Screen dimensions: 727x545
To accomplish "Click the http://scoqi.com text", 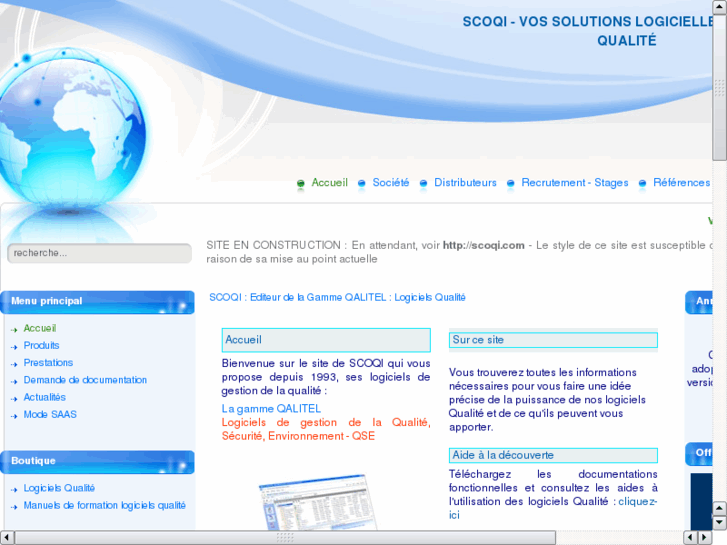I will coord(484,245).
